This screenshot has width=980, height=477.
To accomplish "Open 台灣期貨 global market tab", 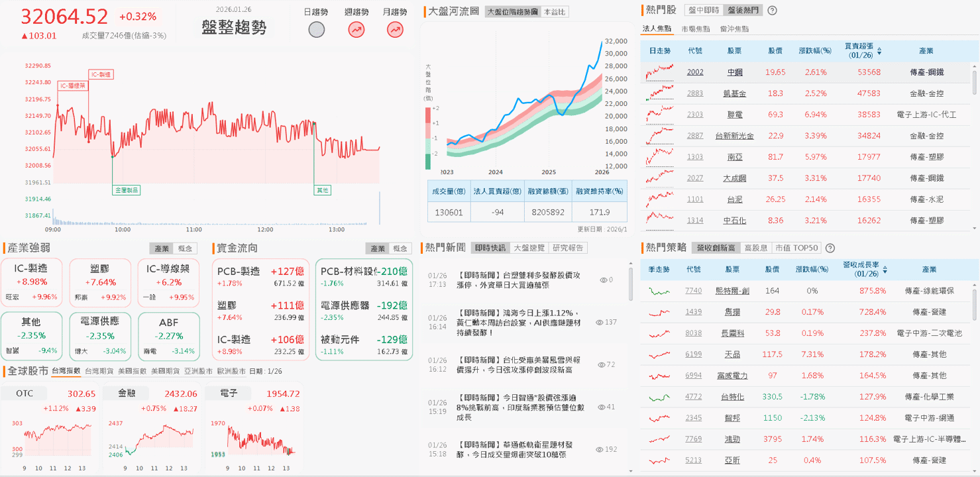I will coord(99,371).
